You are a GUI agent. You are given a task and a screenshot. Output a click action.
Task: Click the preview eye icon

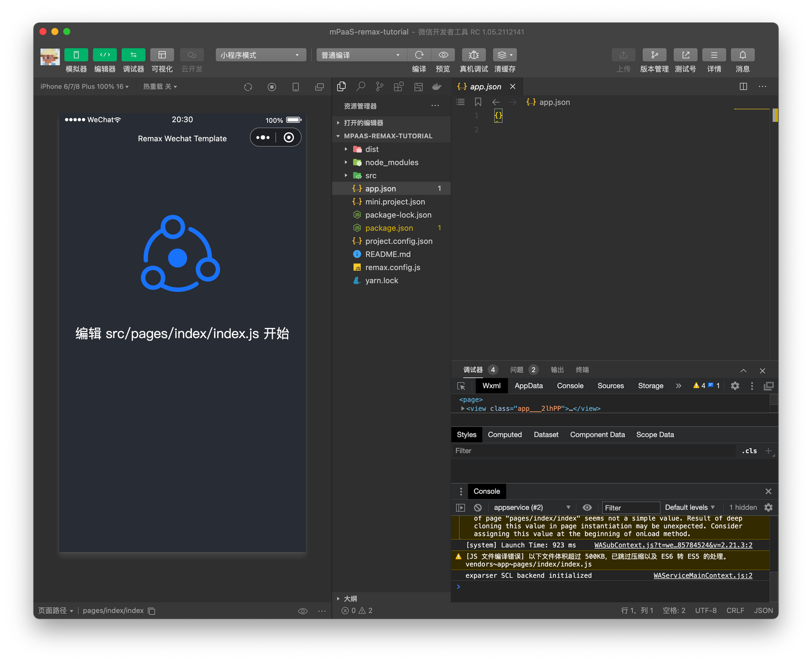(x=443, y=55)
